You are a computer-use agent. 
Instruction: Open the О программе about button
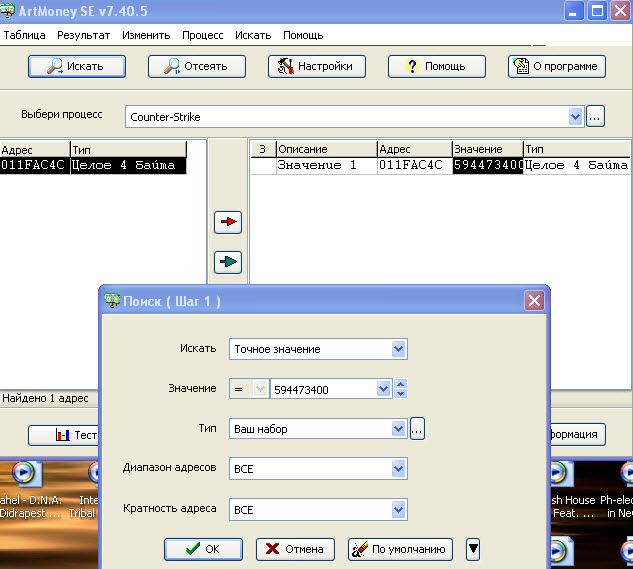[557, 66]
